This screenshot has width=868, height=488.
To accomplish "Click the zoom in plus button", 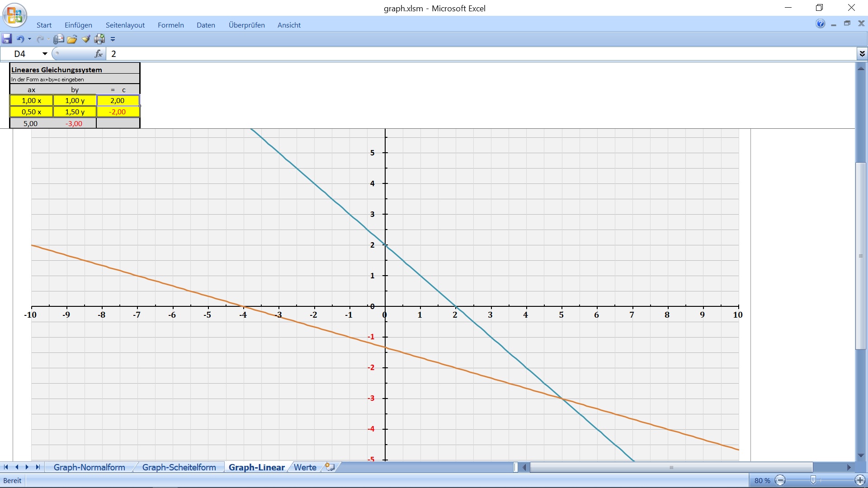I will 859,480.
